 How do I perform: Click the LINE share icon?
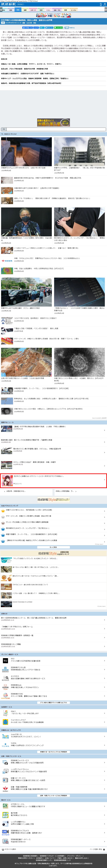58,28
